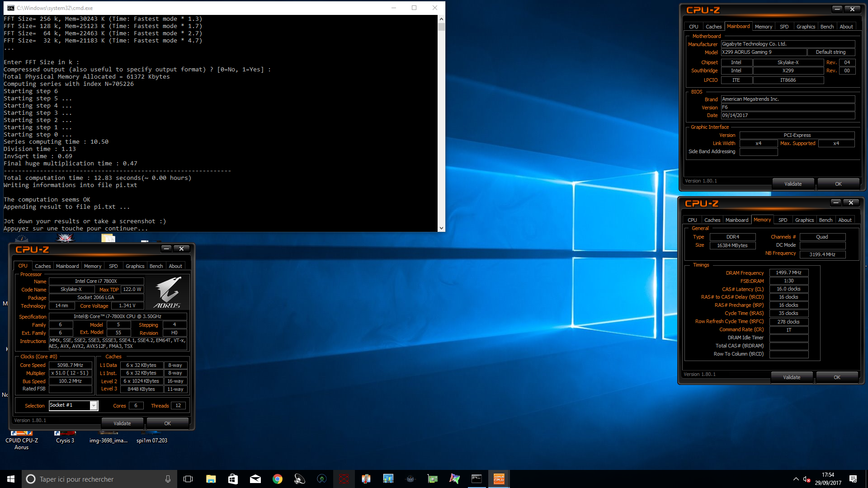The image size is (868, 488).
Task: Minimize the Memory CPU-Z window
Action: tap(836, 202)
